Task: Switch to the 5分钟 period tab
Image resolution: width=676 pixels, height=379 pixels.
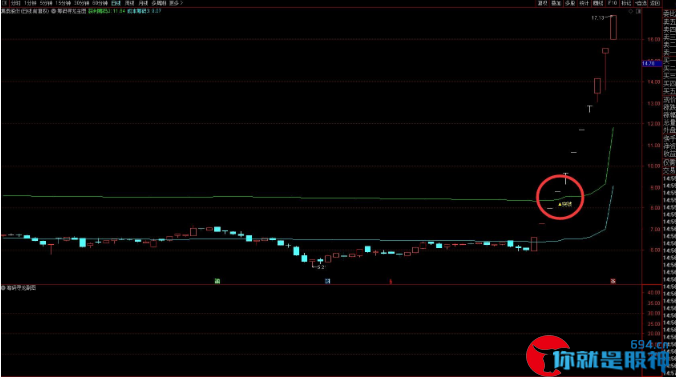Action: coord(46,3)
